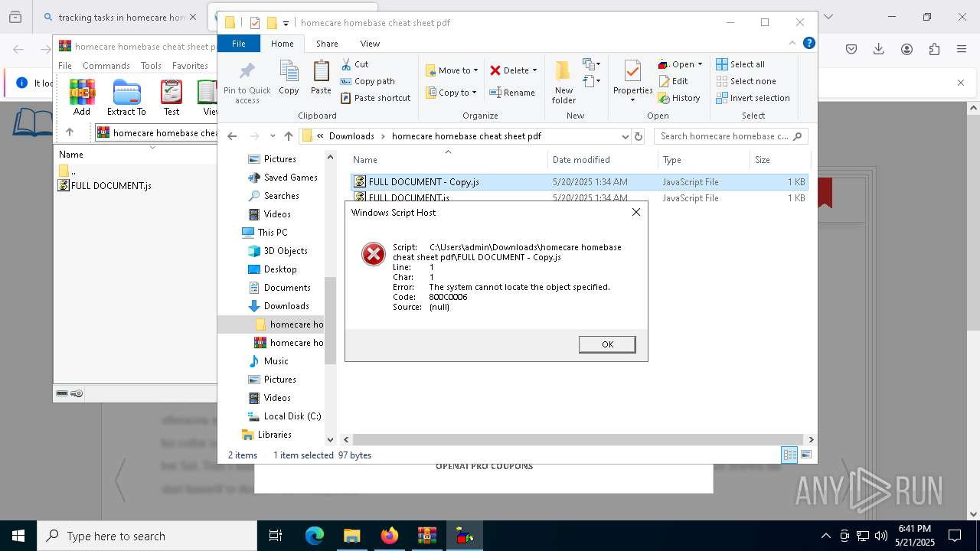Go back in Explorer navigation
980x551 pixels.
232,136
